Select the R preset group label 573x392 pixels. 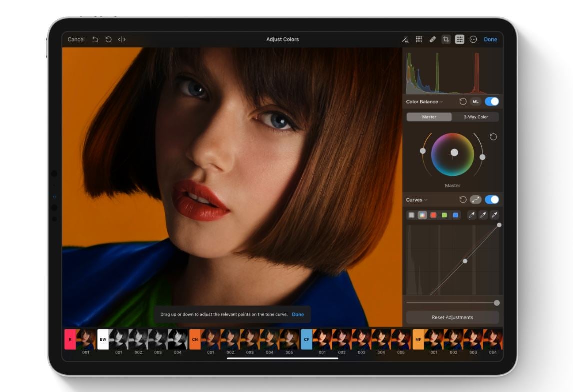pyautogui.click(x=70, y=339)
